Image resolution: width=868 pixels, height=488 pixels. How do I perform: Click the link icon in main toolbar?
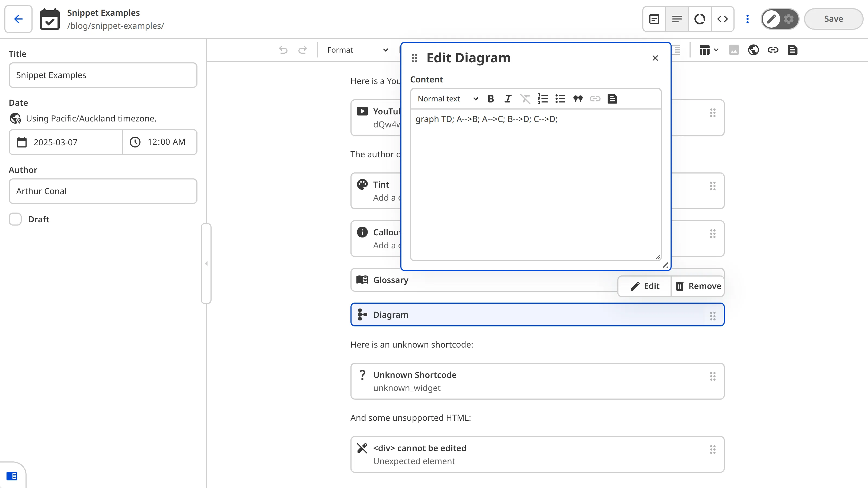773,50
